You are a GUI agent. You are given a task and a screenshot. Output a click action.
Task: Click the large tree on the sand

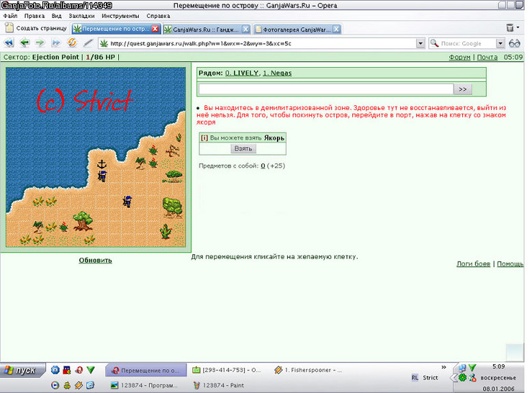pos(83,221)
